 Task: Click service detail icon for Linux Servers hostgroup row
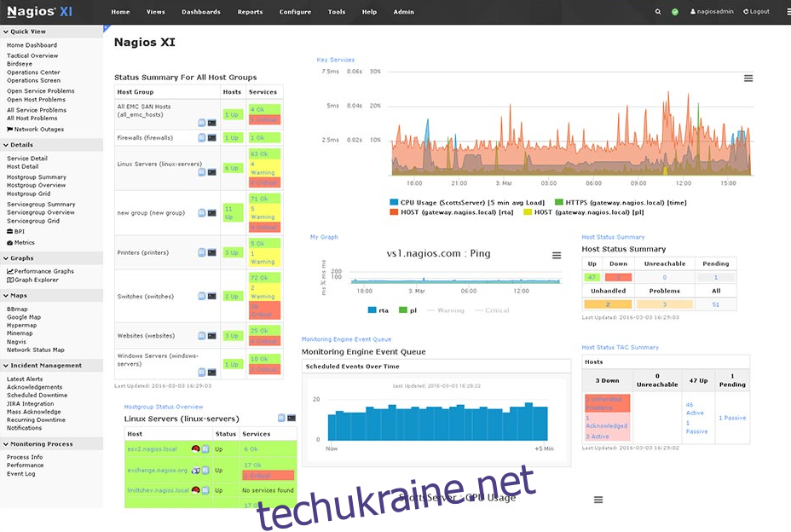point(202,172)
